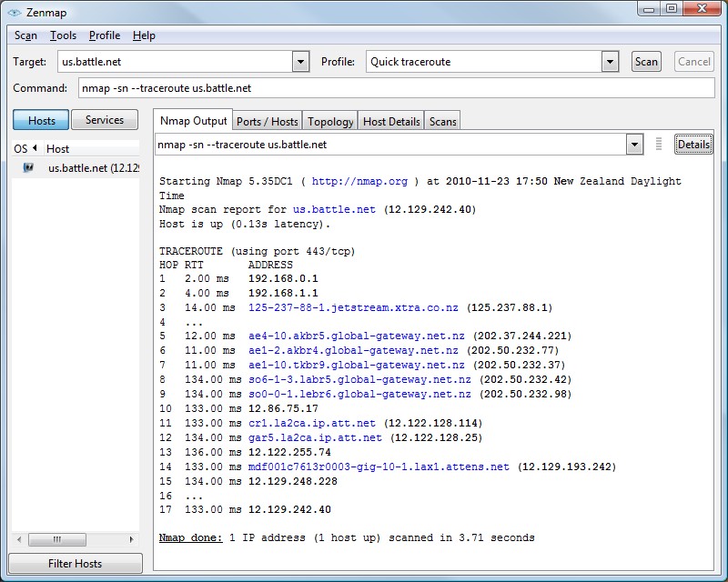Screen dimensions: 728x582
Task: Click the host list scroll left arrow
Action: [19, 539]
